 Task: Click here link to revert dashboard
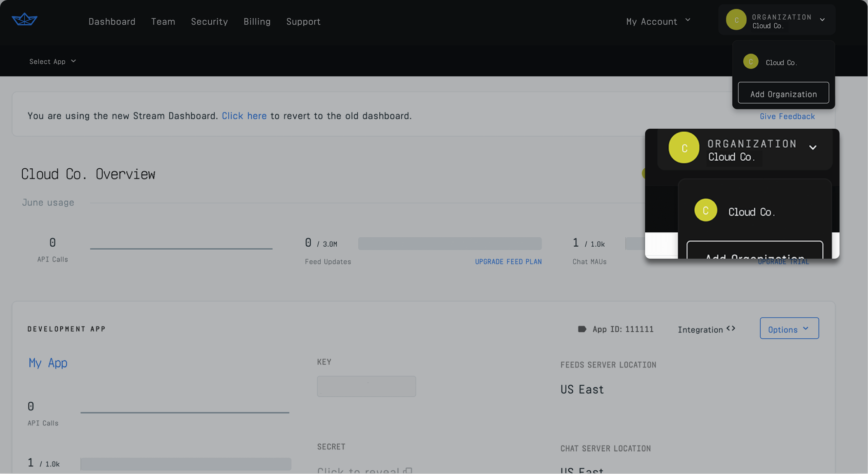(244, 116)
